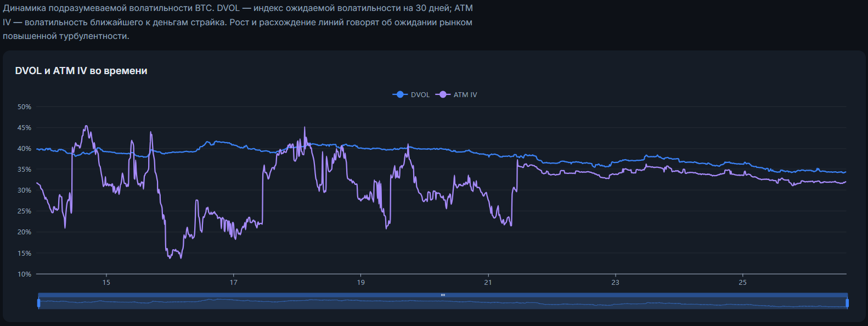Click the range slider mini-chart preview
Viewport: 868px width, 326px height.
pyautogui.click(x=443, y=303)
